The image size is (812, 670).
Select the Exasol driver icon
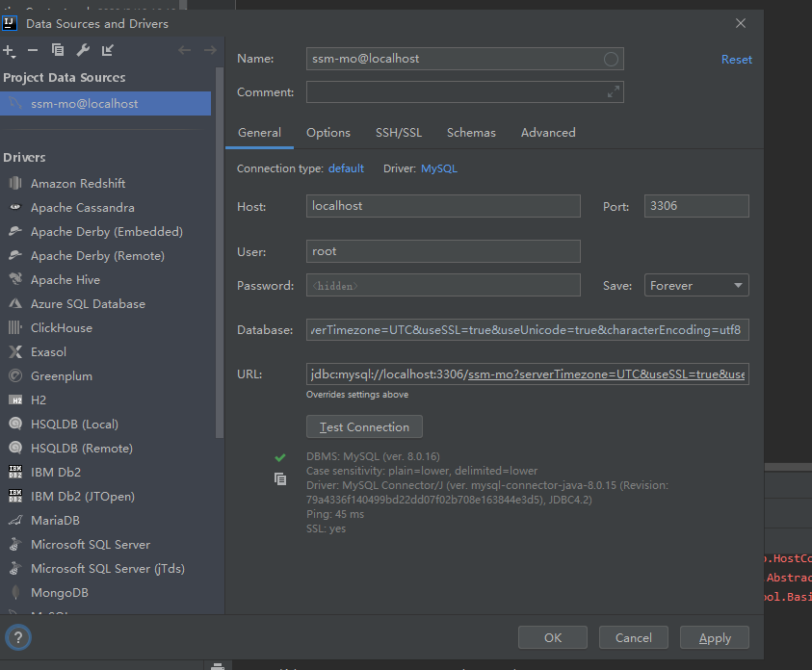tap(15, 351)
